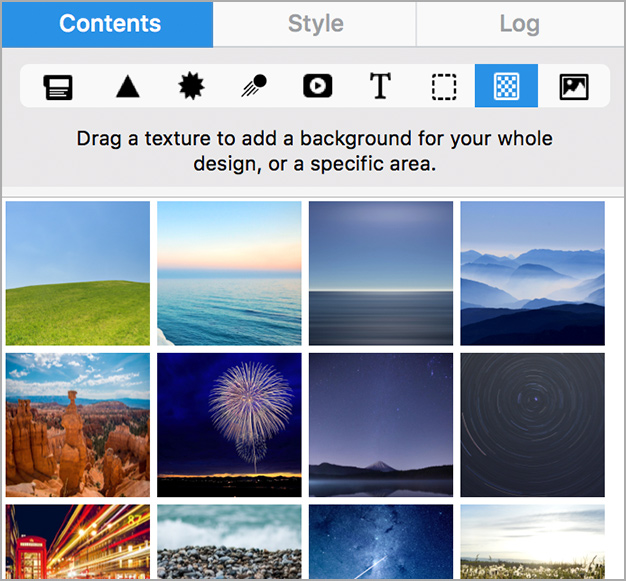Choose the blue milky way texture
Screen dimensions: 626x581
point(381,542)
